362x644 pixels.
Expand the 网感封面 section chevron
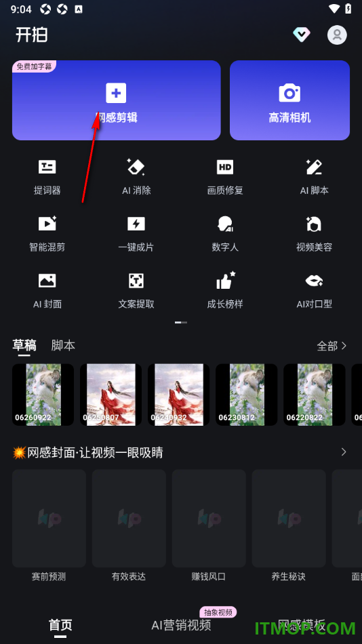(x=344, y=452)
